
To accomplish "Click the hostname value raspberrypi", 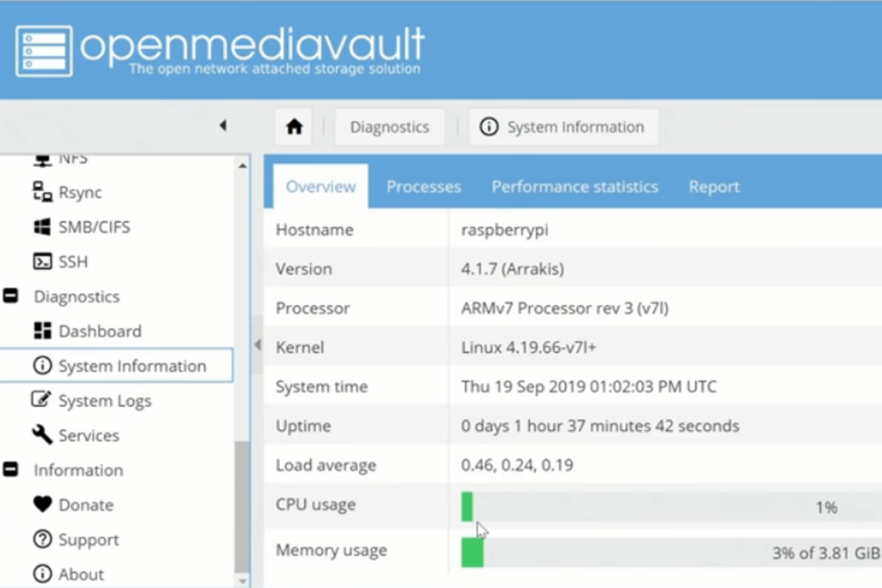I will coord(505,230).
